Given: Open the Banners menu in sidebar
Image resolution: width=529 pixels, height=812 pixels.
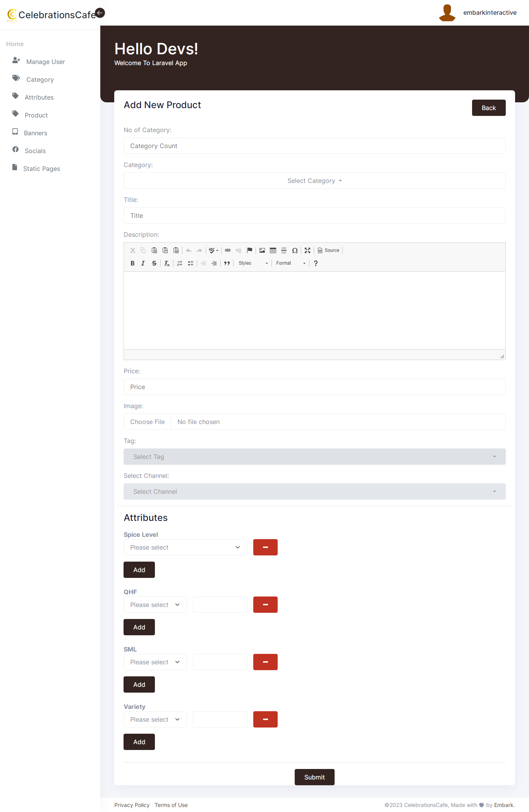Looking at the screenshot, I should 35,133.
